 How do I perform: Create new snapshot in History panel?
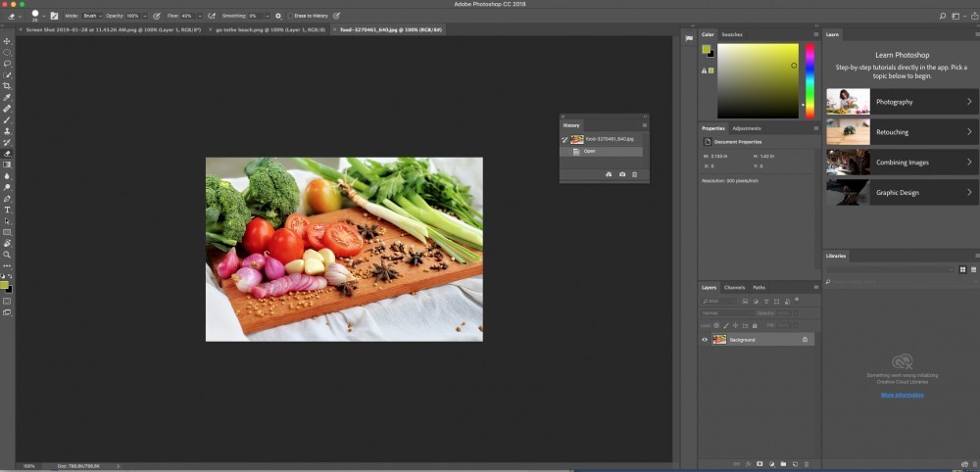[x=622, y=175]
